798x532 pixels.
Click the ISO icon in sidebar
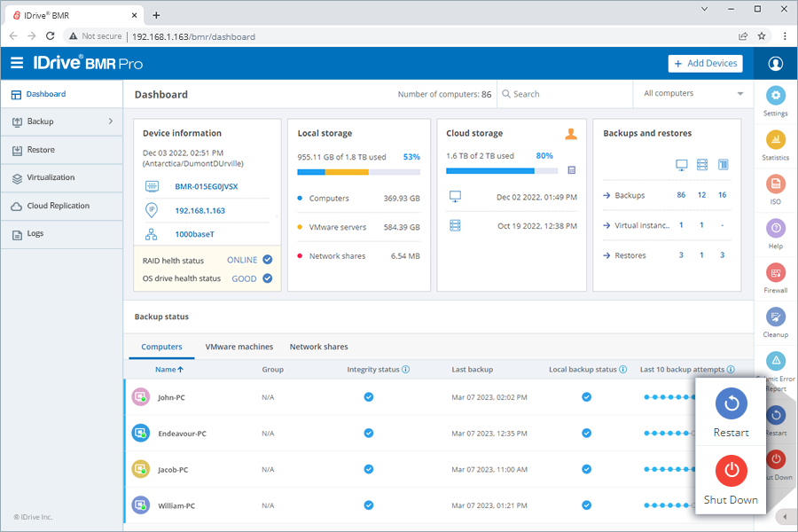[x=776, y=184]
